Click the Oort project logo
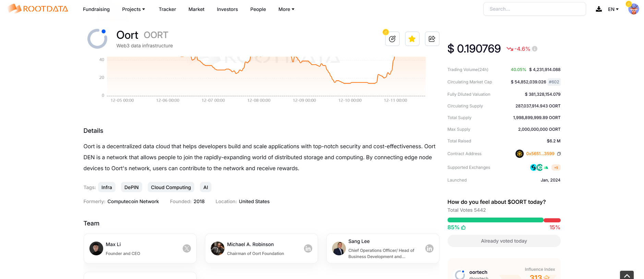644x279 pixels. click(97, 38)
